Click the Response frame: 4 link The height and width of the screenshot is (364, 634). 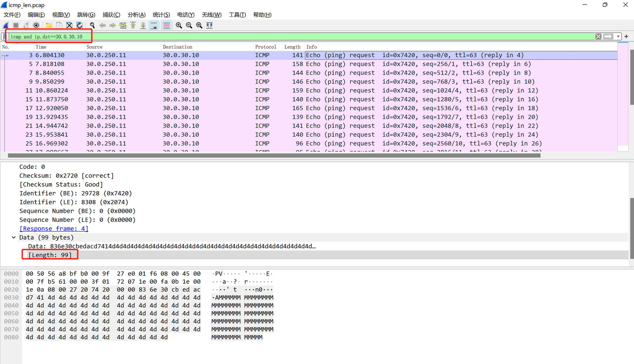pyautogui.click(x=54, y=228)
